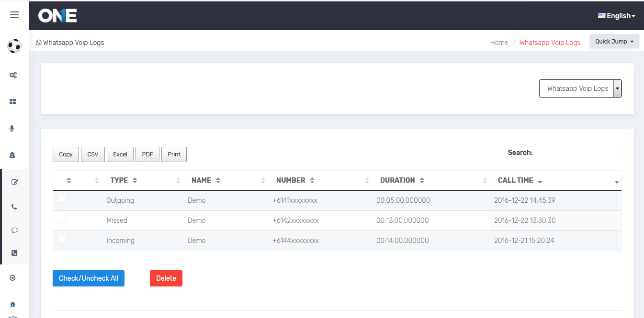The image size is (644, 318).
Task: Open the Whatsapp Voip Logs select box
Action: click(580, 88)
